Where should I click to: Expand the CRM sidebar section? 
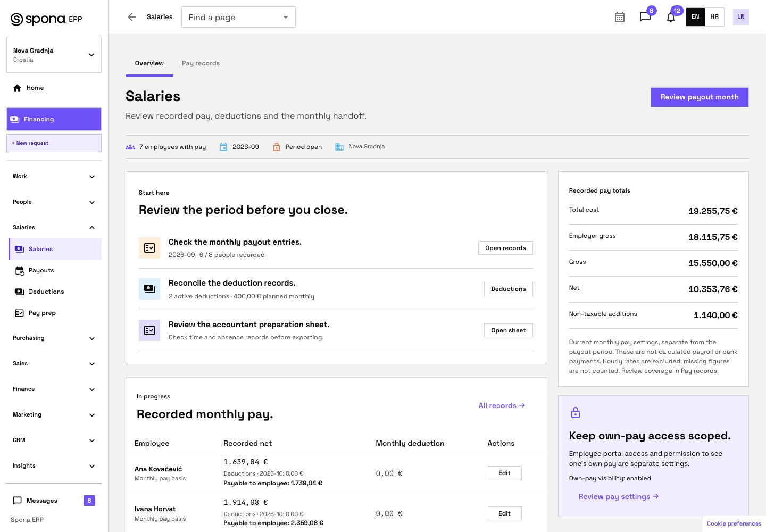[54, 440]
